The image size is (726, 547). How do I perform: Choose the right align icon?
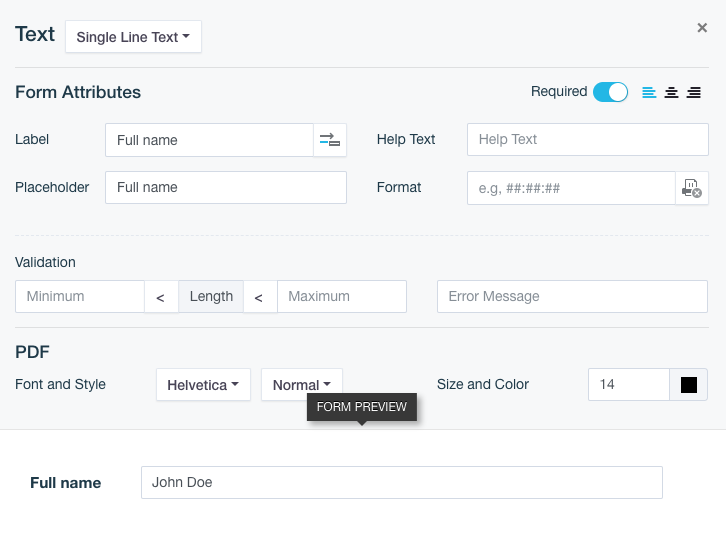pyautogui.click(x=694, y=93)
